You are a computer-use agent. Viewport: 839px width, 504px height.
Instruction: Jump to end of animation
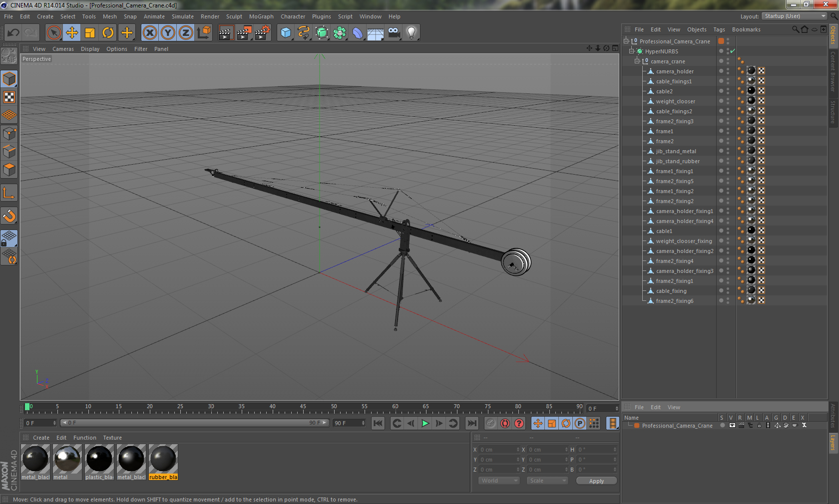pos(472,423)
